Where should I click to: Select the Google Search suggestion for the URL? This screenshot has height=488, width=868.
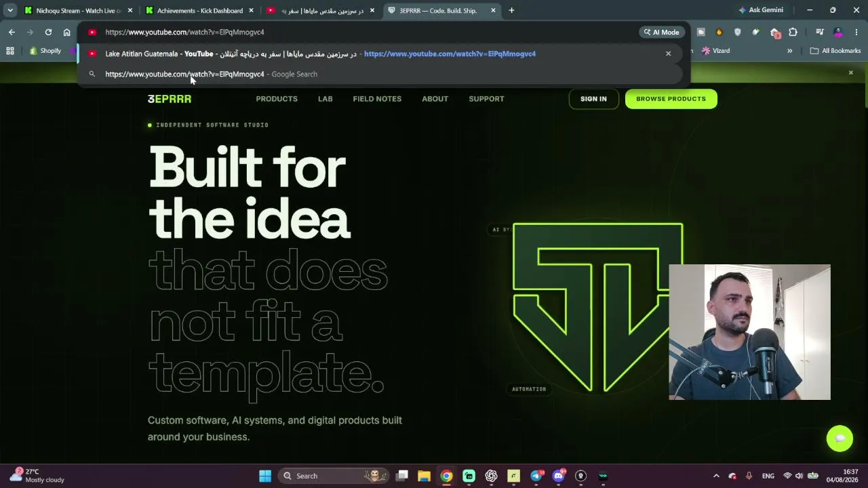coord(380,74)
